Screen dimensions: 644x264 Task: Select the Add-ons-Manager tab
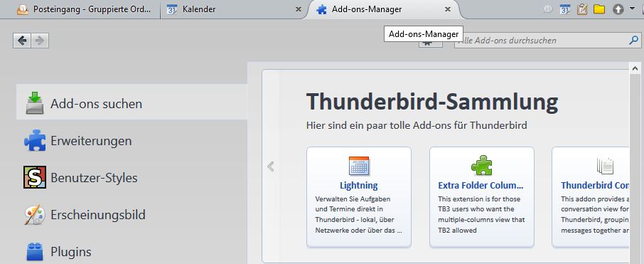pos(384,9)
